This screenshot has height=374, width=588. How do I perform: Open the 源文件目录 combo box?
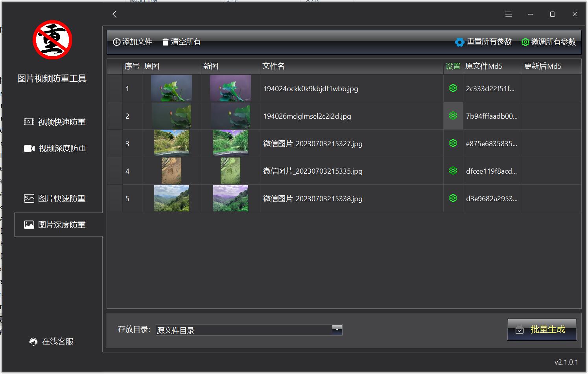click(244, 330)
